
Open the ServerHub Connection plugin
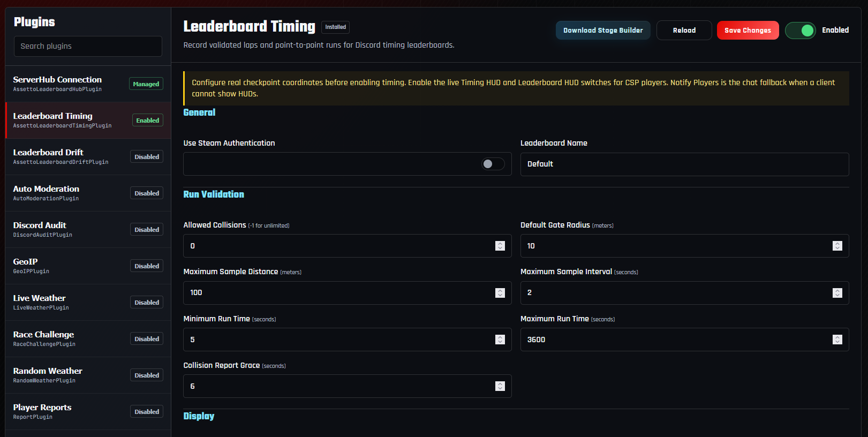pyautogui.click(x=88, y=84)
